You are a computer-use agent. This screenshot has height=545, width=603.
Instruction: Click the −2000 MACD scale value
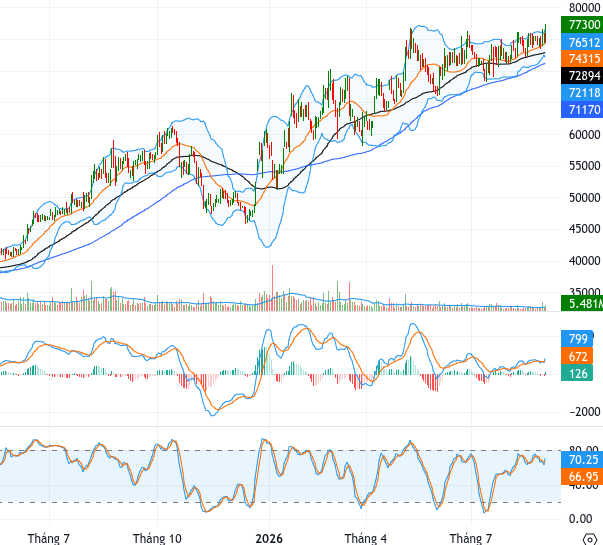(x=585, y=412)
